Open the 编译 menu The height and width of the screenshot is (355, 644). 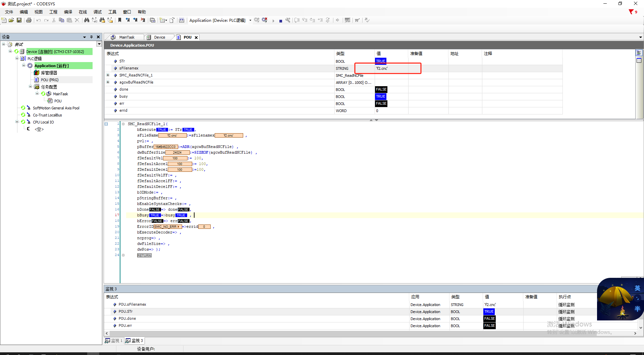point(68,12)
